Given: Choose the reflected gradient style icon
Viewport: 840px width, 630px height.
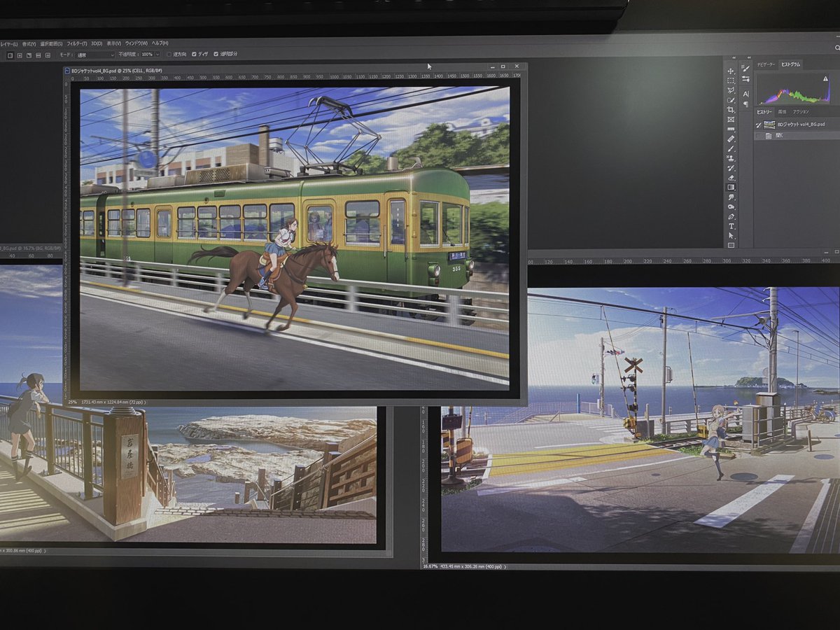Looking at the screenshot, I should [38, 55].
